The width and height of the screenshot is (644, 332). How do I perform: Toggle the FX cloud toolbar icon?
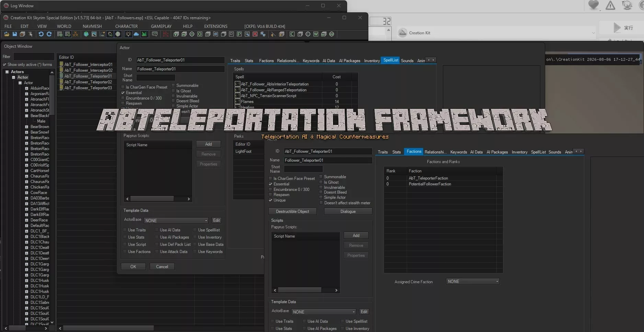[110, 34]
